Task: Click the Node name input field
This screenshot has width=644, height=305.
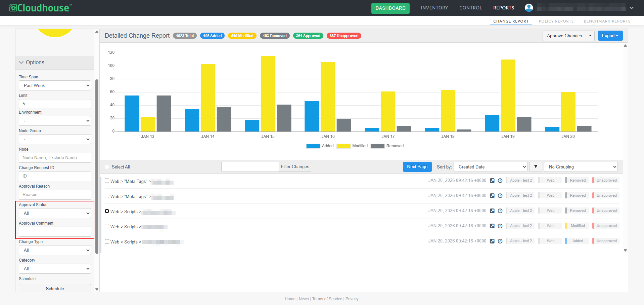Action: (x=55, y=158)
